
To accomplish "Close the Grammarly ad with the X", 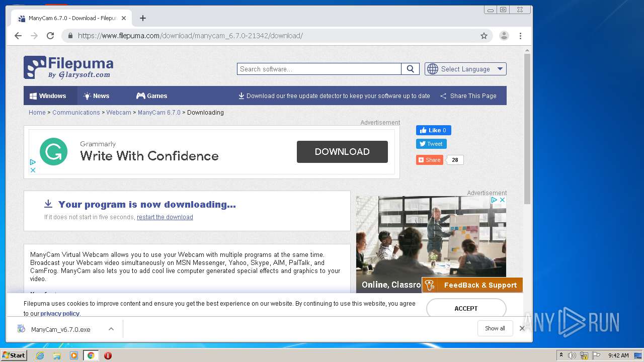I will tap(33, 170).
